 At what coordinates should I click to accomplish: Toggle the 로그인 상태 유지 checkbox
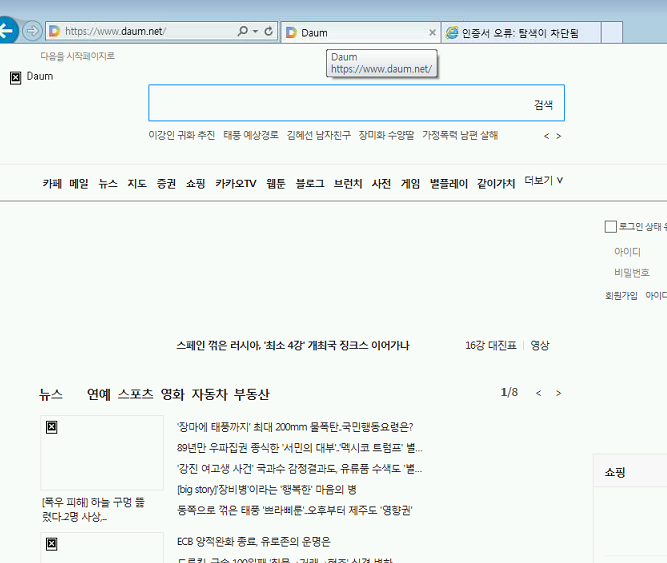[610, 227]
